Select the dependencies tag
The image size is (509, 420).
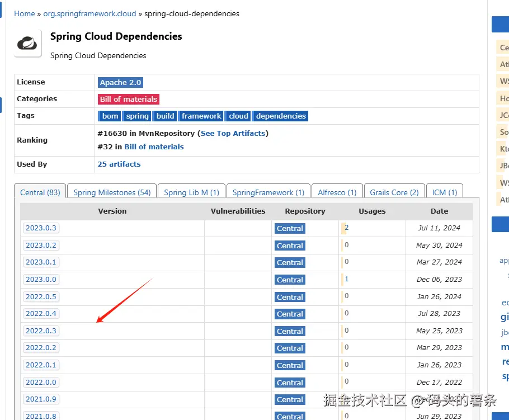tap(280, 116)
